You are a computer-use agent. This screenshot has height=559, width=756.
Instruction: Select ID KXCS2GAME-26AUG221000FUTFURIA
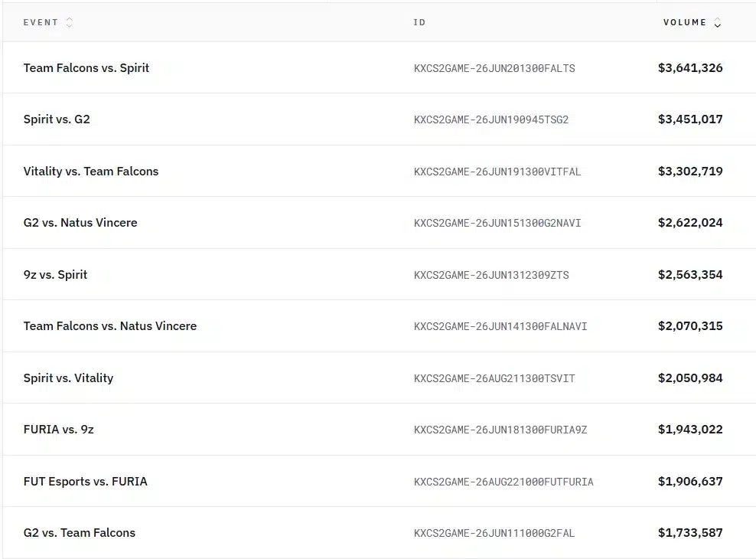(503, 482)
